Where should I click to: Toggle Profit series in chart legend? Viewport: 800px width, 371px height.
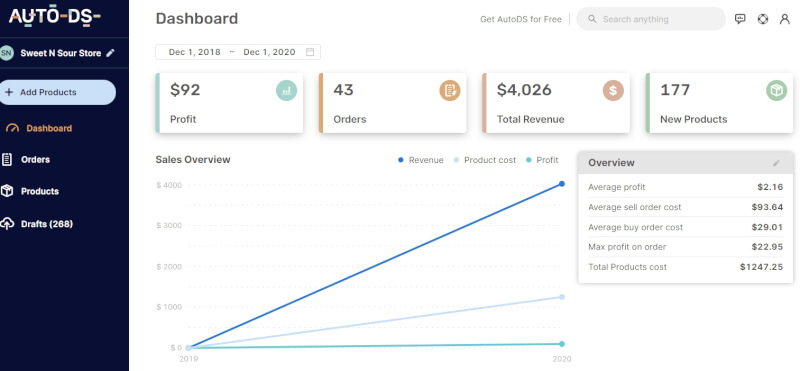coord(542,160)
